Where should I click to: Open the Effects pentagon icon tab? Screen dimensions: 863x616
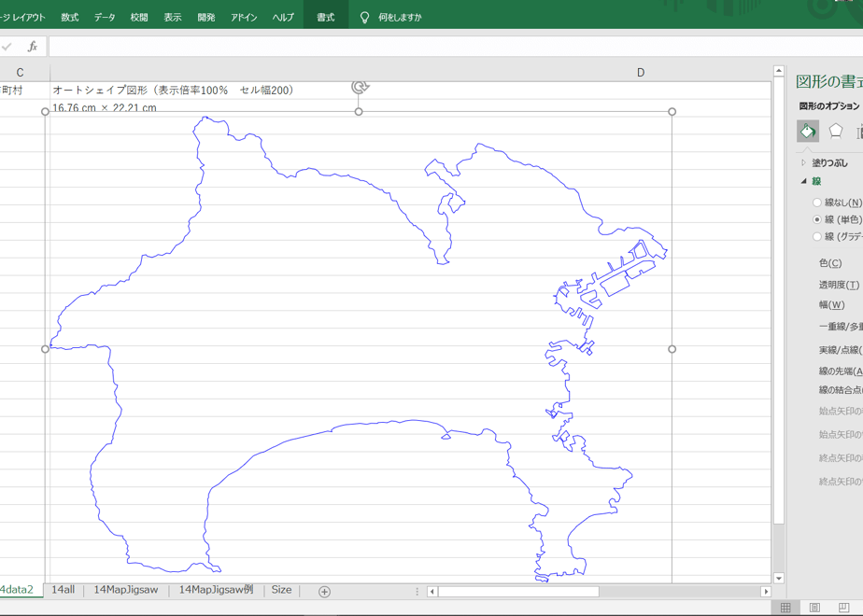coord(836,131)
